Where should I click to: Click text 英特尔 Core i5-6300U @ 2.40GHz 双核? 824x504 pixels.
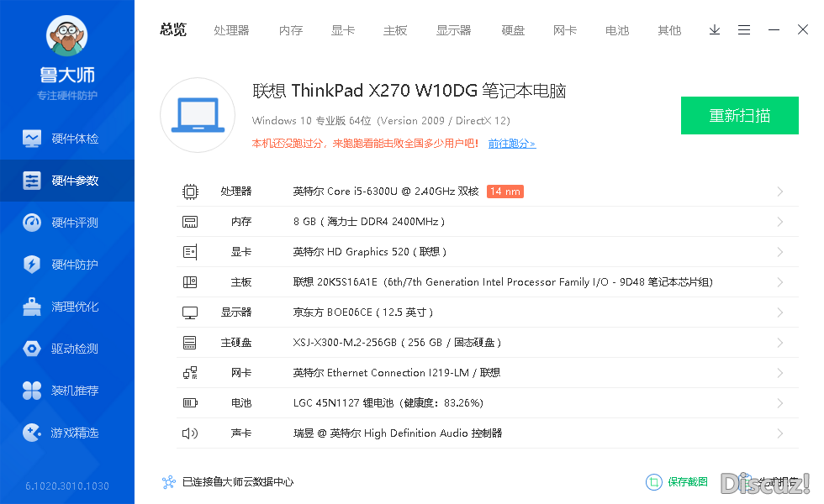coord(386,192)
